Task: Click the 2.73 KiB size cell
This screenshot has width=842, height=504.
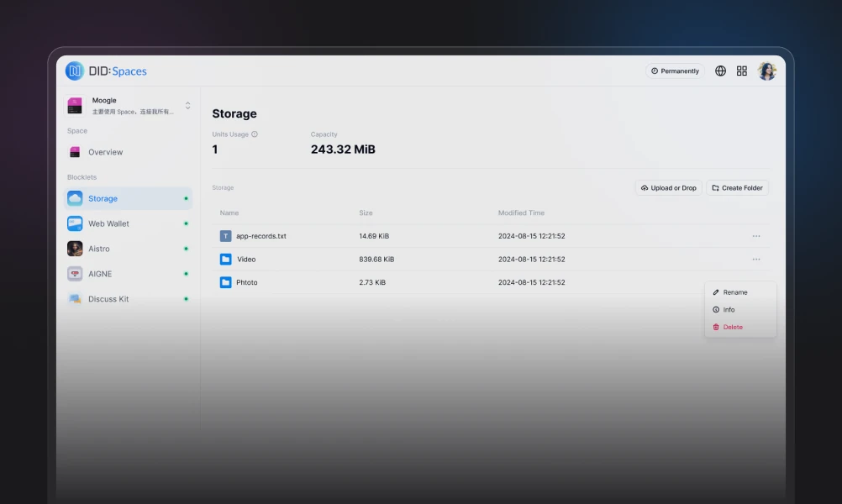Action: click(372, 282)
